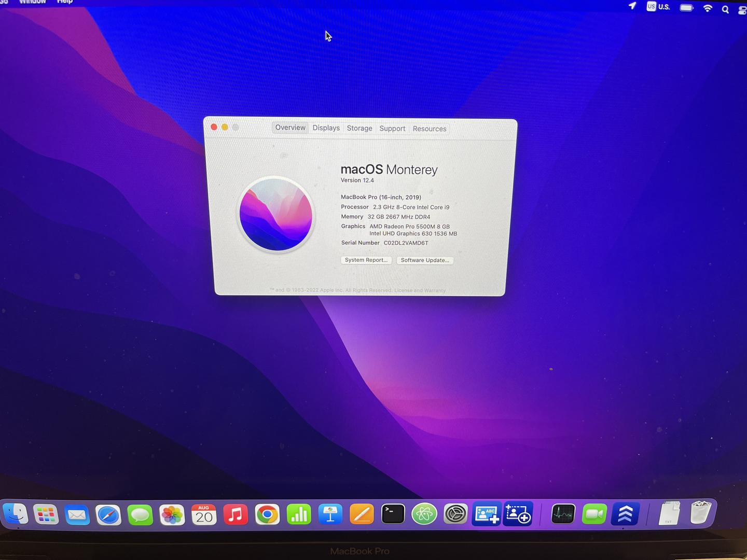Screen dimensions: 747x560
Task: Open the Messages app in Dock
Action: tap(140, 515)
